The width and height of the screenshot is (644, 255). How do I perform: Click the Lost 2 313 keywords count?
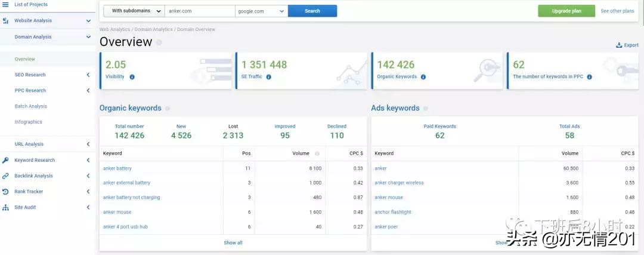pyautogui.click(x=233, y=136)
